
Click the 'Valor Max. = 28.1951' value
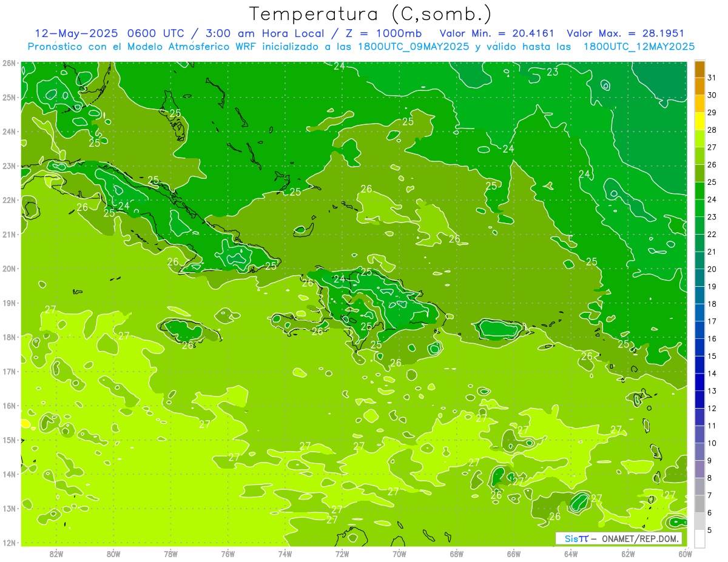pos(625,33)
